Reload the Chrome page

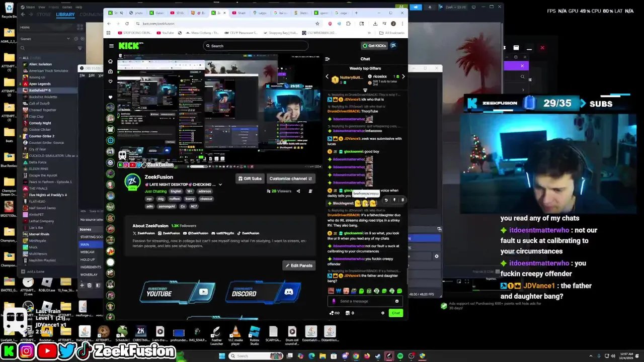coord(127,24)
